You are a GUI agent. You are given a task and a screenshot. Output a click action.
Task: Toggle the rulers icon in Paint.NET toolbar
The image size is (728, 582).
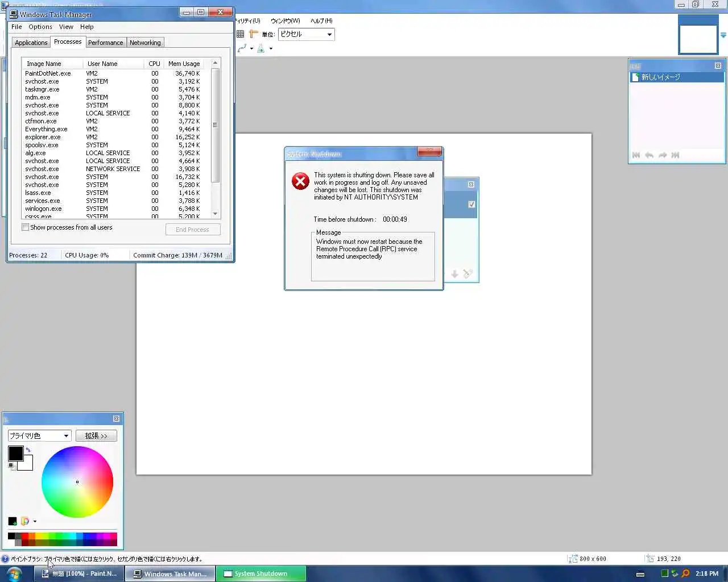[254, 34]
